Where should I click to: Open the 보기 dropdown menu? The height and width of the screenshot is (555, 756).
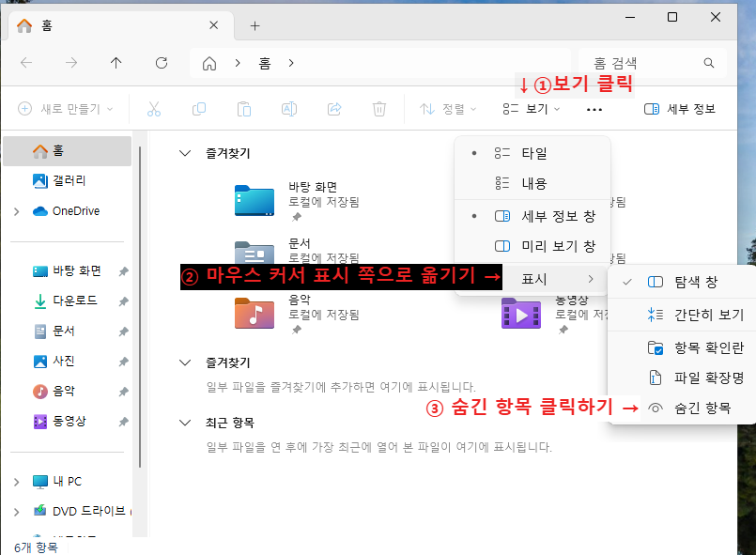(532, 110)
